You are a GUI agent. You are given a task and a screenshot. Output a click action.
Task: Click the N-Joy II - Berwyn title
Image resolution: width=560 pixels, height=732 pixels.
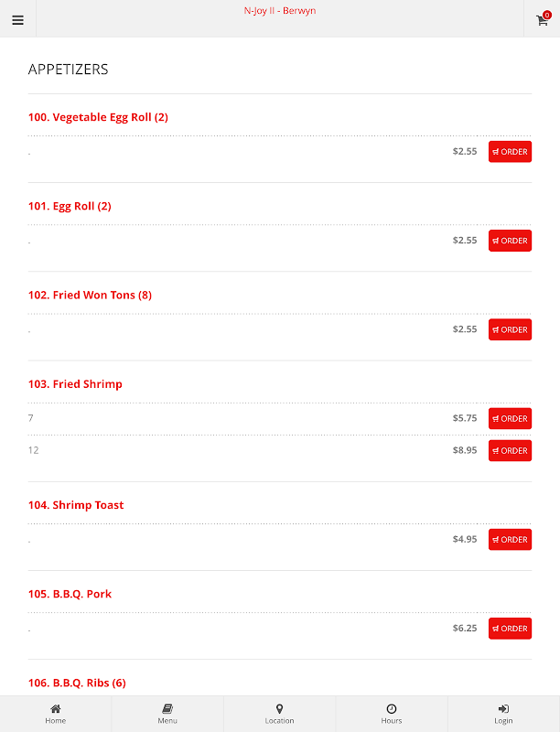coord(280,11)
